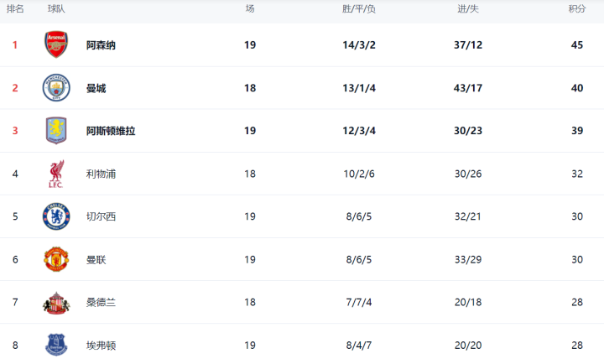Image resolution: width=604 pixels, height=364 pixels.
Task: Click the Arsenal club crest
Action: coord(56,44)
